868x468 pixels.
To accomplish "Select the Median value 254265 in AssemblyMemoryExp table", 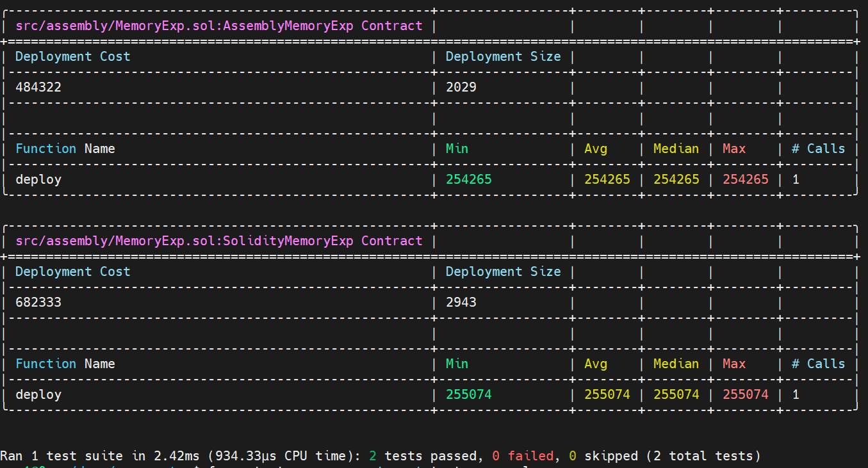I will [676, 179].
